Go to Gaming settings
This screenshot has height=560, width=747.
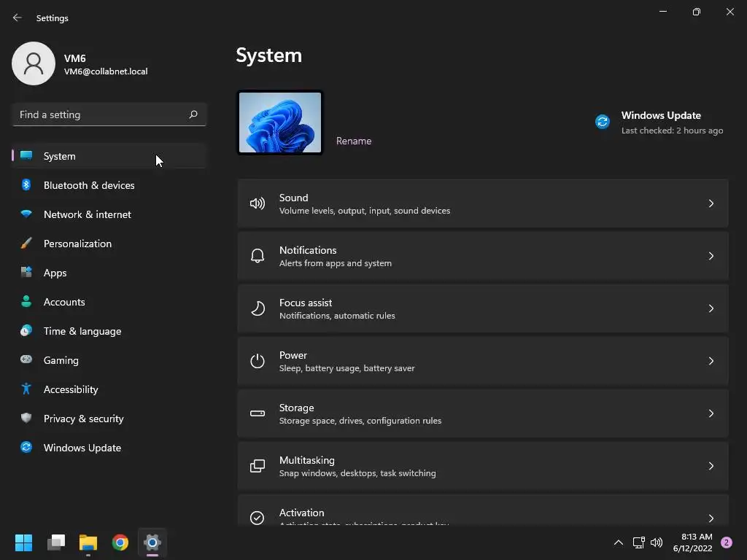click(109, 359)
